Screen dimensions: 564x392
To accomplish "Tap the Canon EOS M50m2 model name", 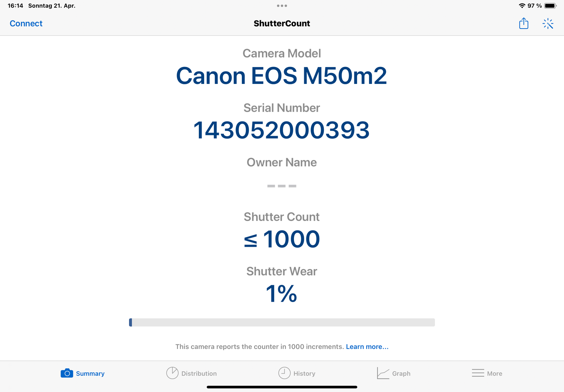I will (281, 76).
